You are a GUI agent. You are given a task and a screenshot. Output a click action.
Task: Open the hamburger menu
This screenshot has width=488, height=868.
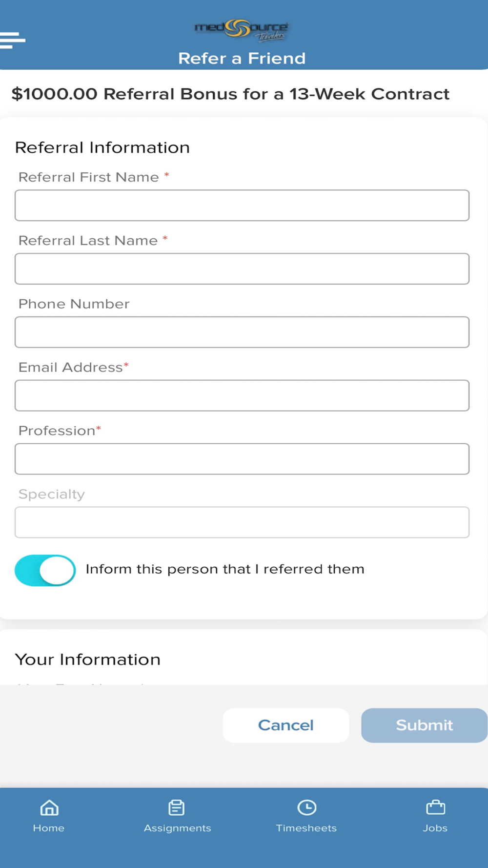13,40
